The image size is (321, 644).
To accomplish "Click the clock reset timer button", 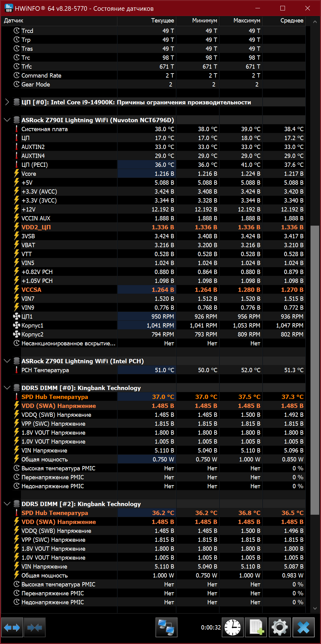I will (x=233, y=627).
